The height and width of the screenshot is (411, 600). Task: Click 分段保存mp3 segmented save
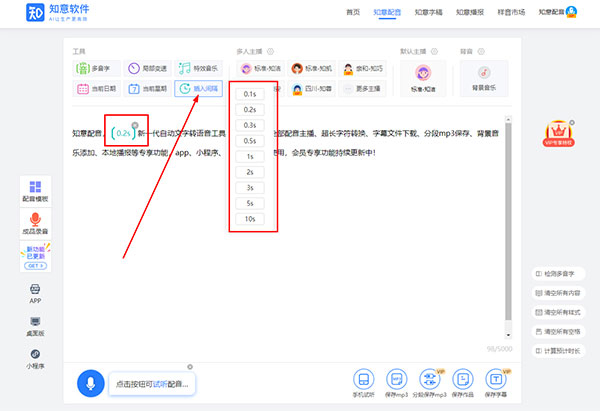[x=430, y=383]
